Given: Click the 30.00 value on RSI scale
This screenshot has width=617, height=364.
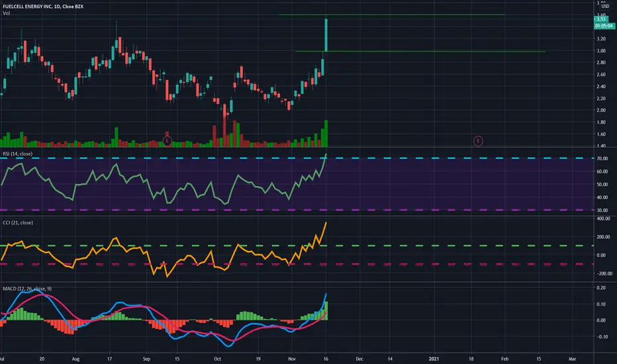Looking at the screenshot, I should click(x=602, y=210).
